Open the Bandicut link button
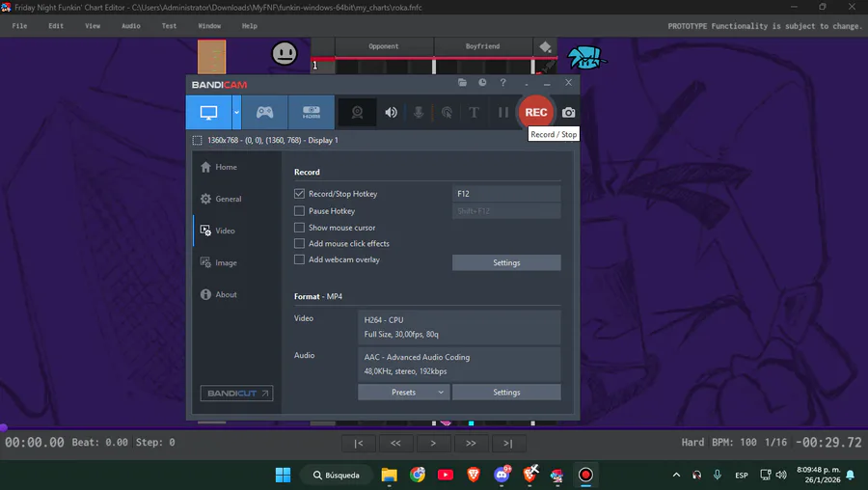Image resolution: width=868 pixels, height=490 pixels. 236,394
